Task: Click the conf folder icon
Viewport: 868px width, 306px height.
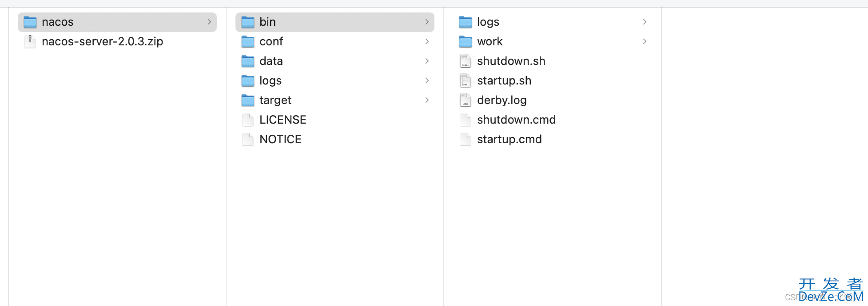Action: coord(247,41)
